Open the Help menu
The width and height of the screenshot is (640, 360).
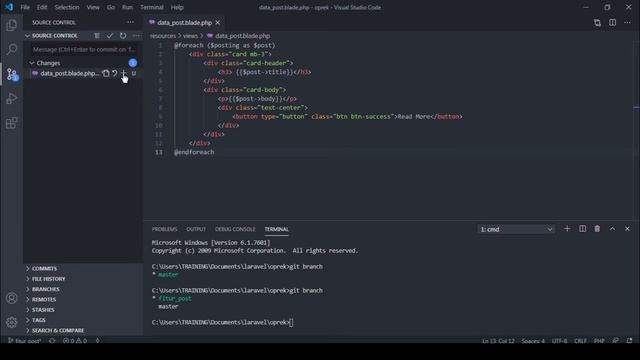coord(177,7)
